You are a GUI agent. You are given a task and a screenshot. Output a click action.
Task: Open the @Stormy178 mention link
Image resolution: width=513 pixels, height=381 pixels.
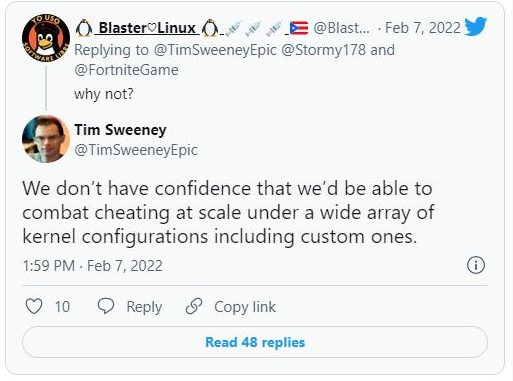(324, 50)
